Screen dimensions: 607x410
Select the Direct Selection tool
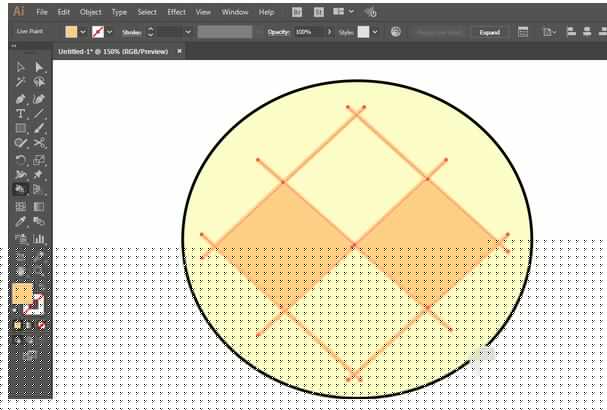[x=39, y=67]
